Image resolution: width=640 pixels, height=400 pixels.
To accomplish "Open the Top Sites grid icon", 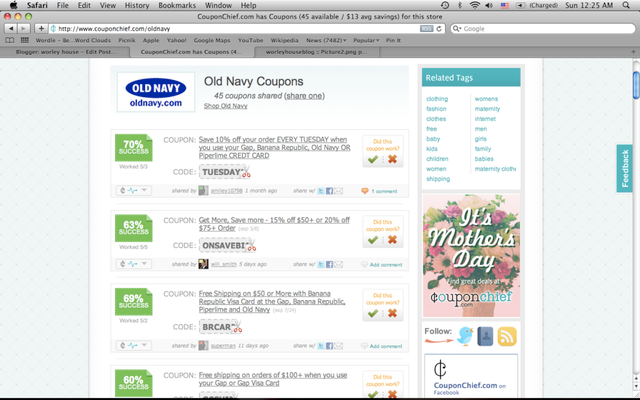I will point(24,40).
